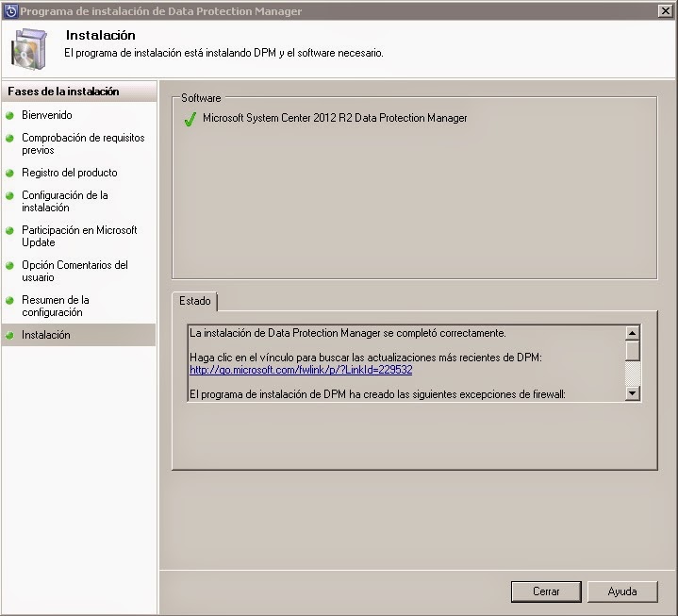Screen dimensions: 678x616
Task: Open the DPM updates link go.microsoft.com
Action: pyautogui.click(x=301, y=370)
